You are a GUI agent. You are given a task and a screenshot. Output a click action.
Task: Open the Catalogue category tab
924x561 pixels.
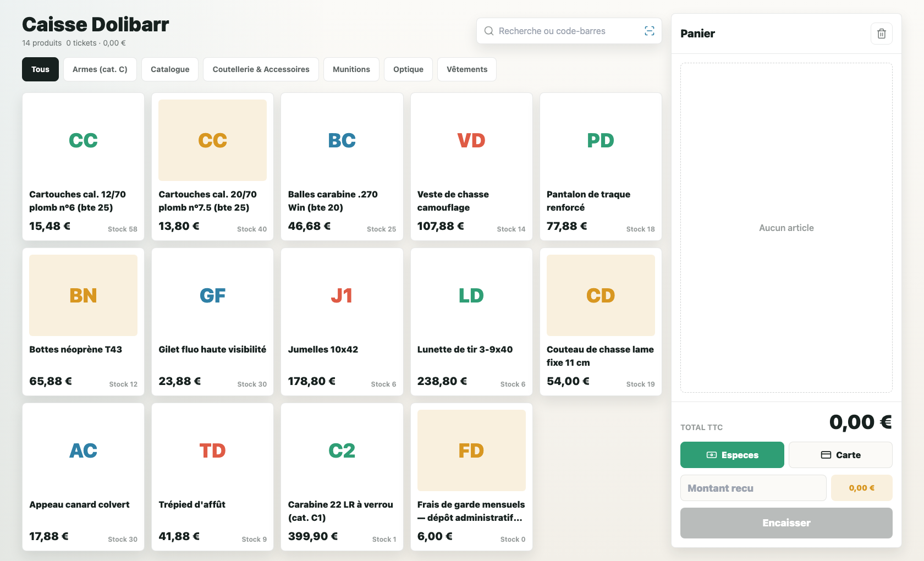pos(170,69)
